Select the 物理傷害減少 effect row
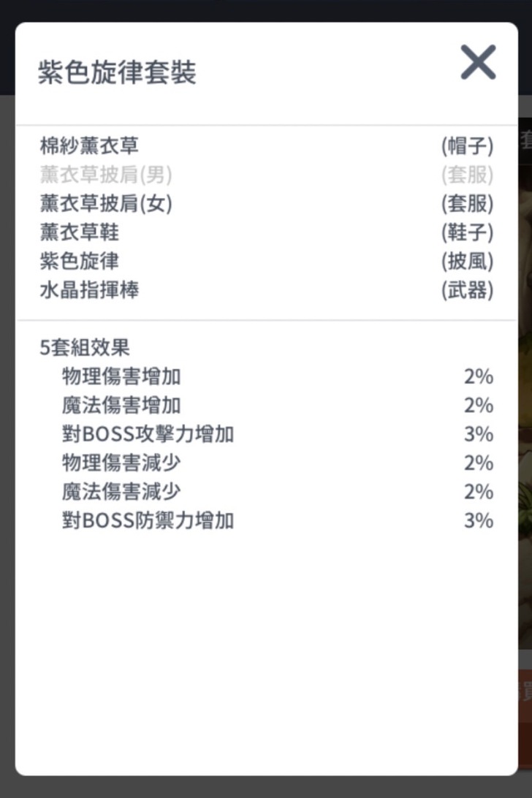 [x=121, y=463]
